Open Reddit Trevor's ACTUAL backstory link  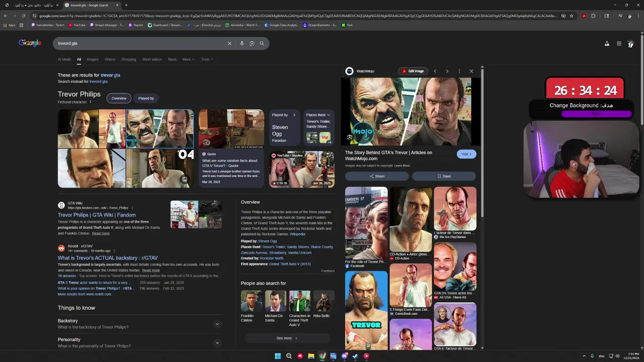108,258
